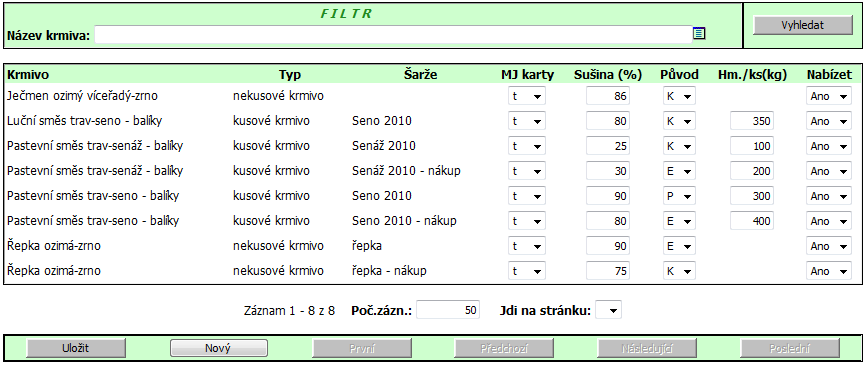Screen dimensions: 867x365
Task: Edit Sušina field for Seno 2010 - nákup row
Action: coord(608,221)
